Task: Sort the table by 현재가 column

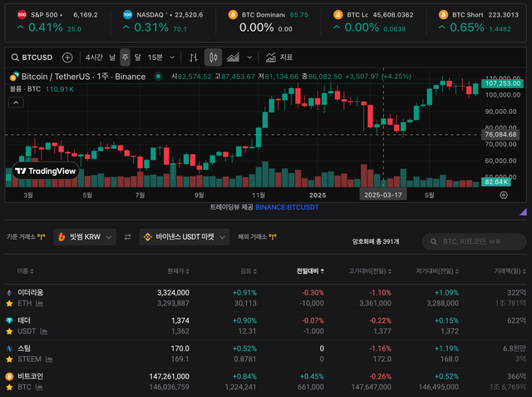Action: coord(178,271)
